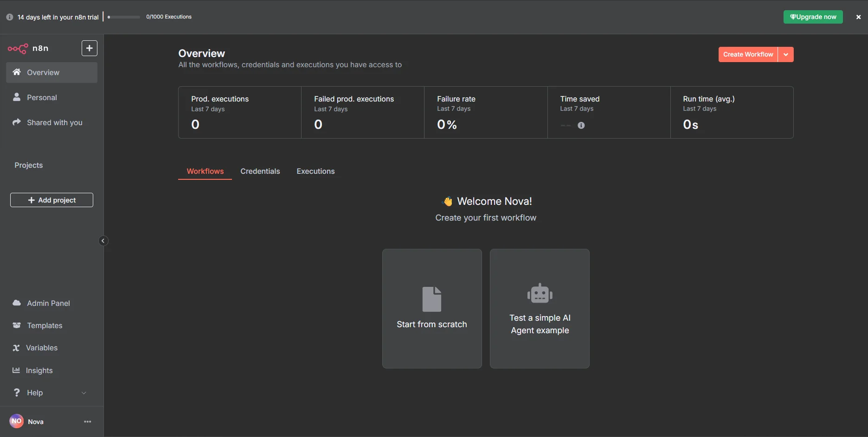Switch to the Executions tab
The height and width of the screenshot is (437, 868).
click(316, 171)
